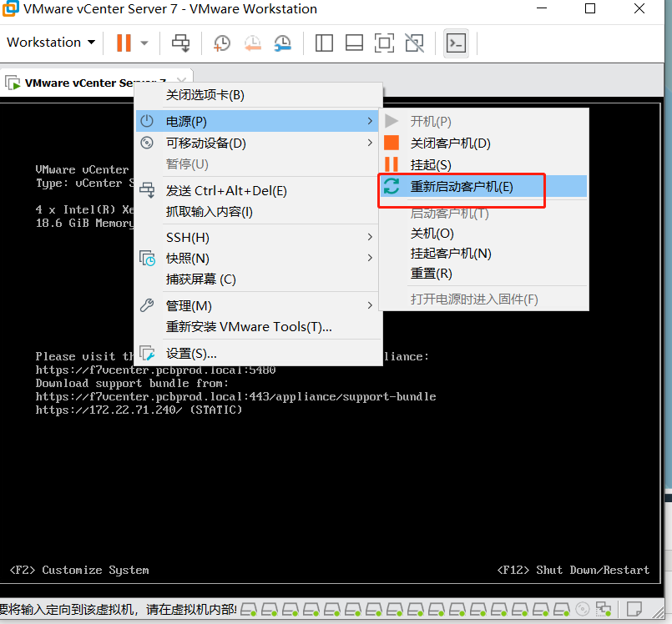Open 设置(S)... from the context menu

click(259, 354)
